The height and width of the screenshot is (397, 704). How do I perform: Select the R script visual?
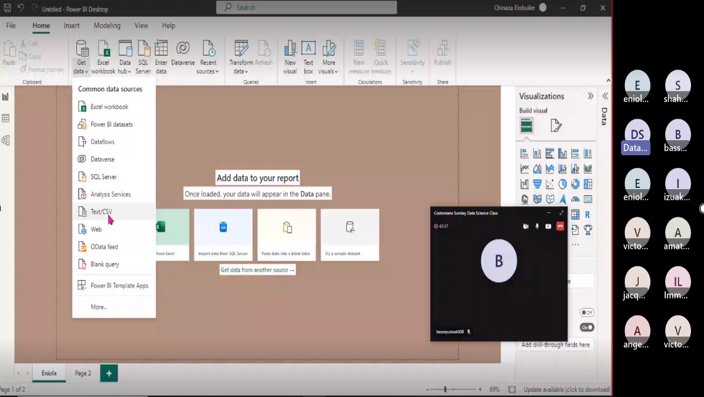coord(588,215)
